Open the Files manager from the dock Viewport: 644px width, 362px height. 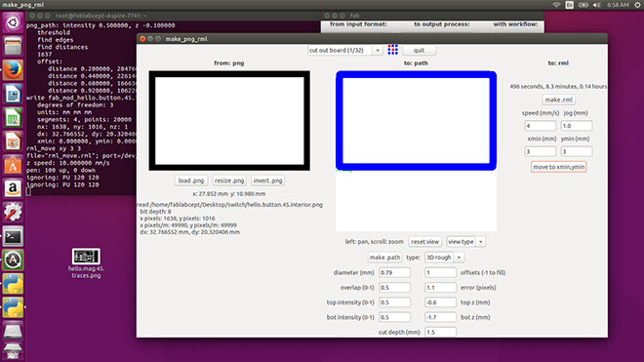[x=13, y=46]
